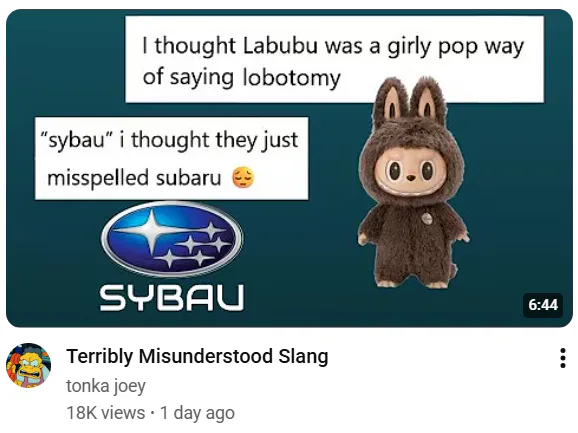
Task: Click the Labubu lobotomy comment box
Action: click(x=334, y=59)
